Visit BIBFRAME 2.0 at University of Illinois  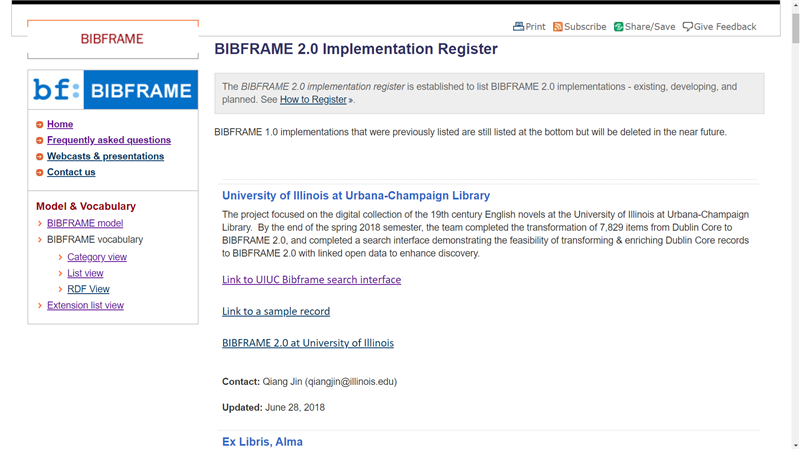pyautogui.click(x=308, y=343)
